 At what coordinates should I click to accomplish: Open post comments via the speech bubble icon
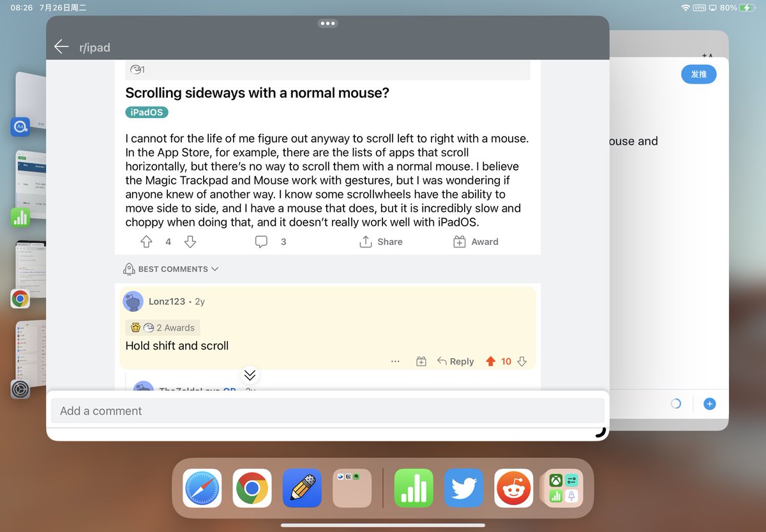pyautogui.click(x=261, y=242)
